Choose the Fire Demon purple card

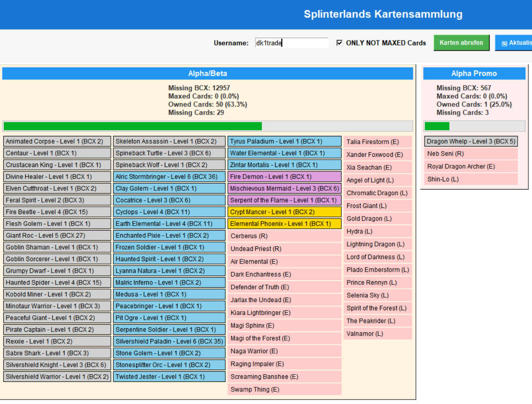(284, 177)
